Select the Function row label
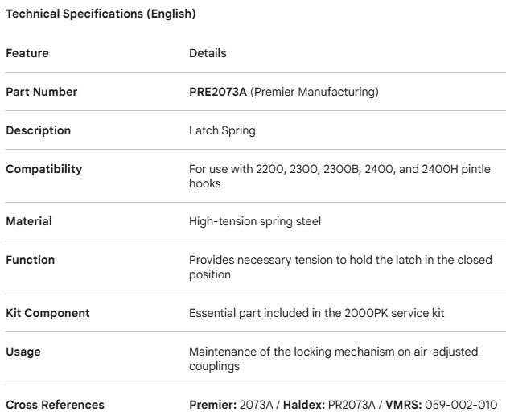The height and width of the screenshot is (420, 506). click(x=31, y=260)
